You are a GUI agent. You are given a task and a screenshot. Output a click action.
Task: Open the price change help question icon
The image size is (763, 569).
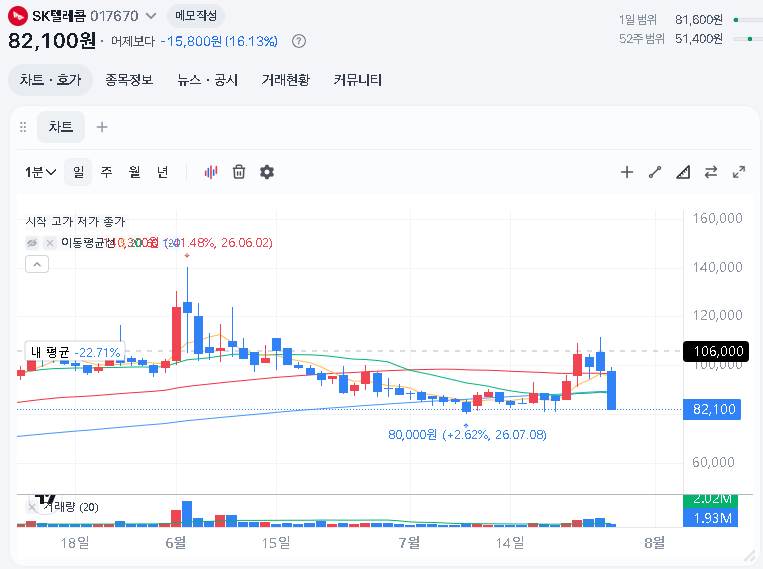tap(299, 41)
